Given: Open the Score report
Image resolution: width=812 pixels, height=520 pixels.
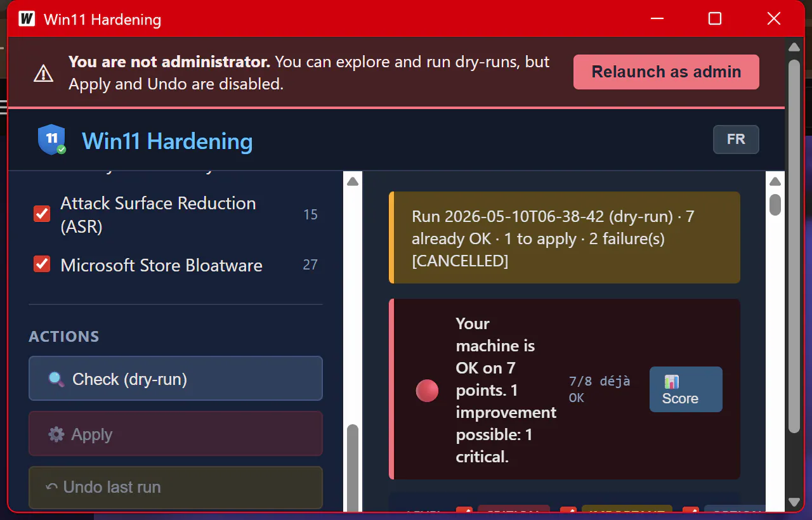Looking at the screenshot, I should (686, 389).
